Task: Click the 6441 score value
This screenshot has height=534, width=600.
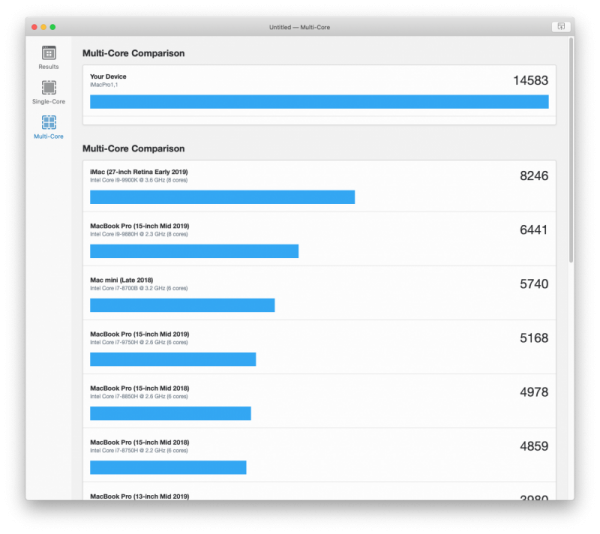Action: click(x=533, y=230)
